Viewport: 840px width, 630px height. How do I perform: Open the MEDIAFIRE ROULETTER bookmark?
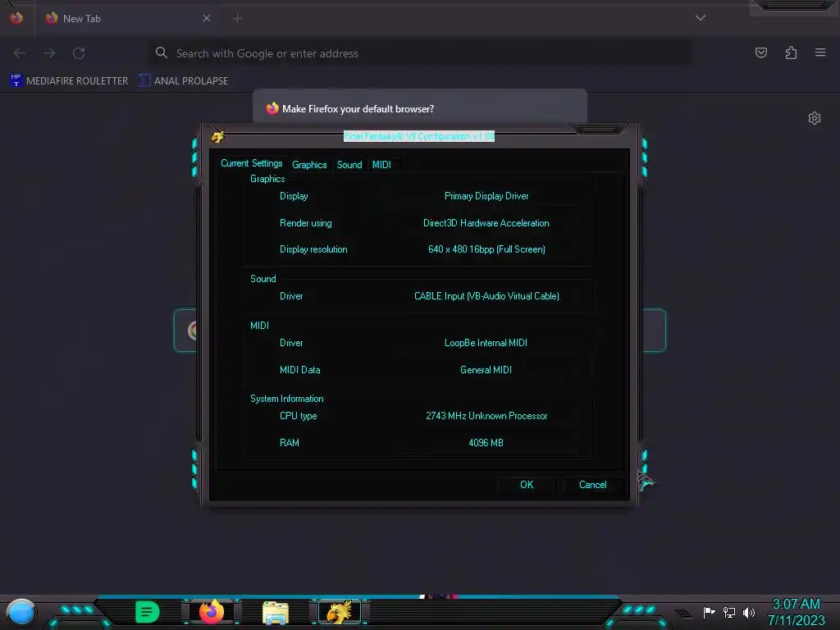[69, 81]
